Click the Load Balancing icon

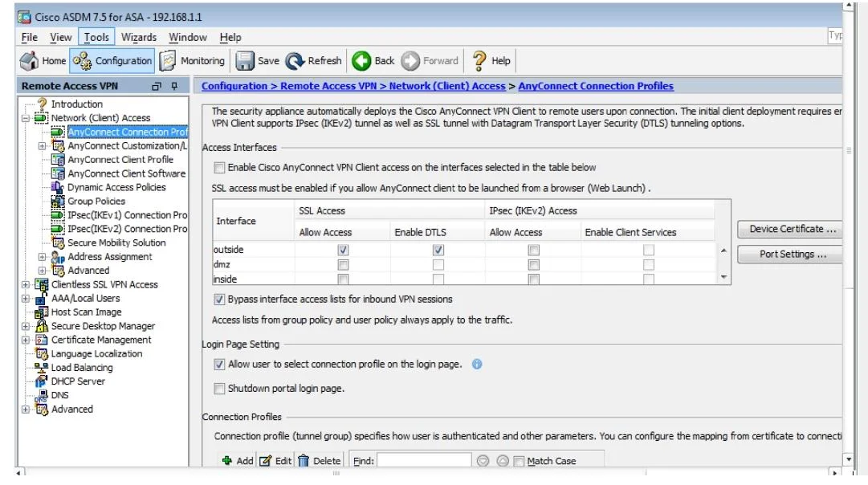[x=42, y=368]
